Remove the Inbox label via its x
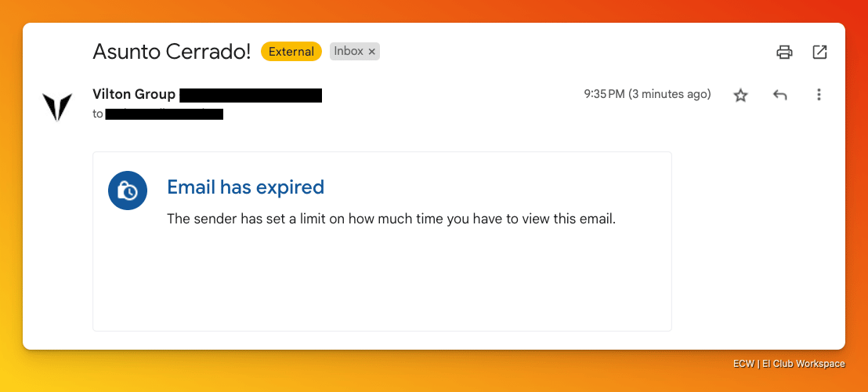This screenshot has height=392, width=868. 372,52
